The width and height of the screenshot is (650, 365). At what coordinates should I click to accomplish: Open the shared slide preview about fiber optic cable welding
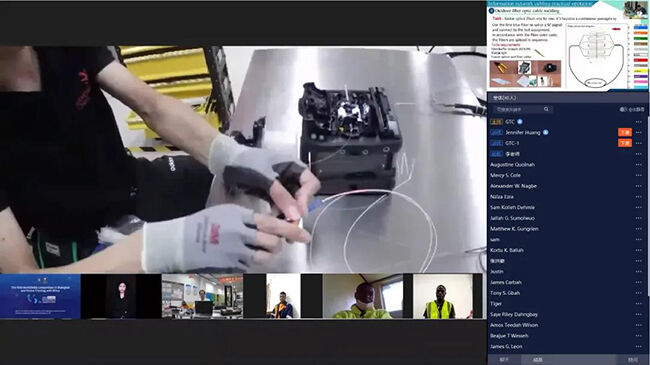click(567, 45)
